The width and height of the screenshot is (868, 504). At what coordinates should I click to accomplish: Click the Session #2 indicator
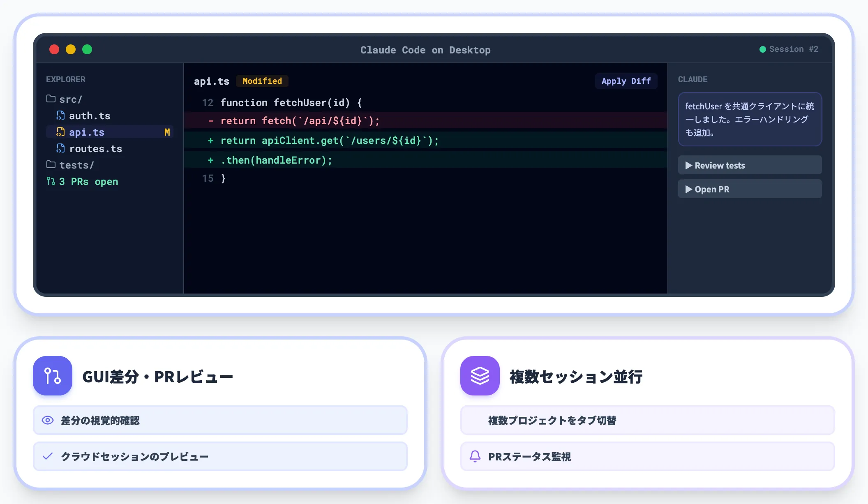789,49
